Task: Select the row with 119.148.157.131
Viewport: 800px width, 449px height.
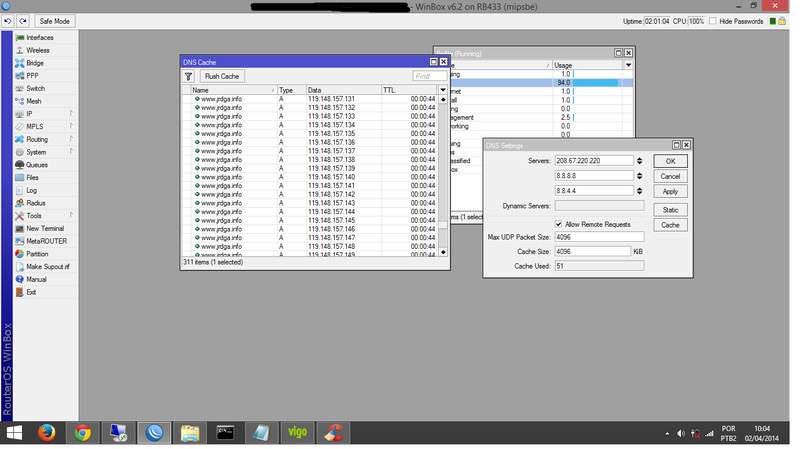Action: [x=310, y=99]
